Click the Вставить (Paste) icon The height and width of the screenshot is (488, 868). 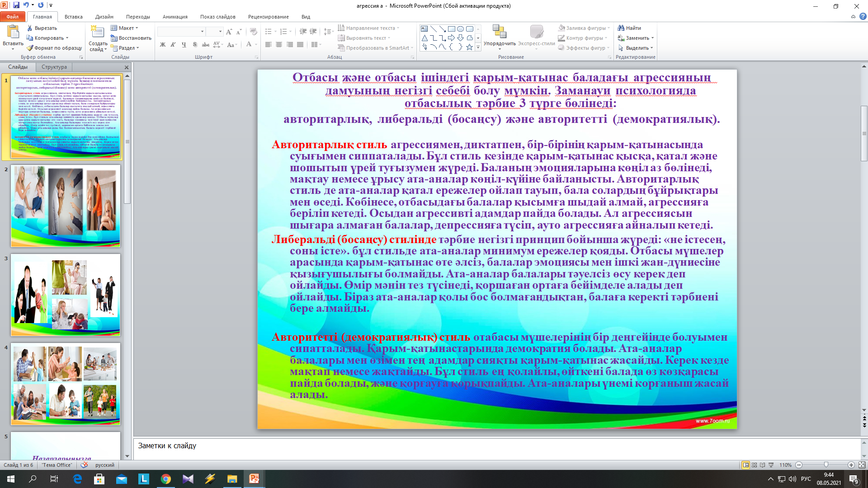pos(13,32)
